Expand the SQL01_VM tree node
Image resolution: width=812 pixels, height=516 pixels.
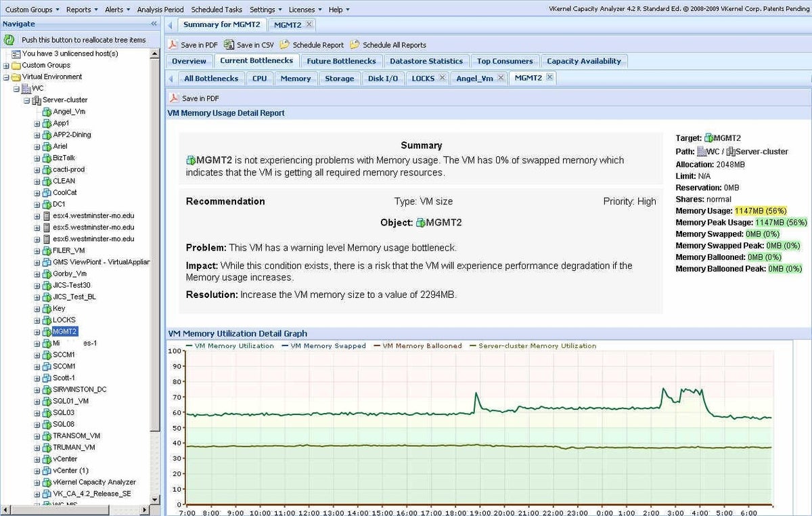(x=37, y=401)
